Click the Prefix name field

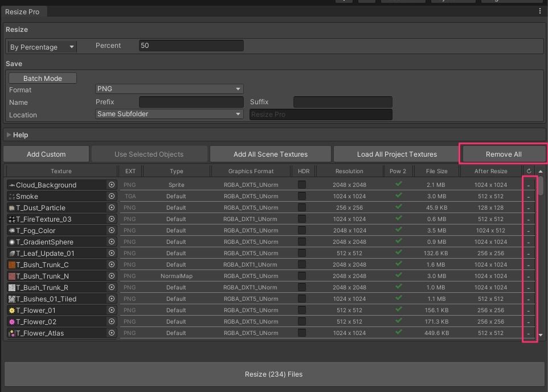pyautogui.click(x=191, y=102)
